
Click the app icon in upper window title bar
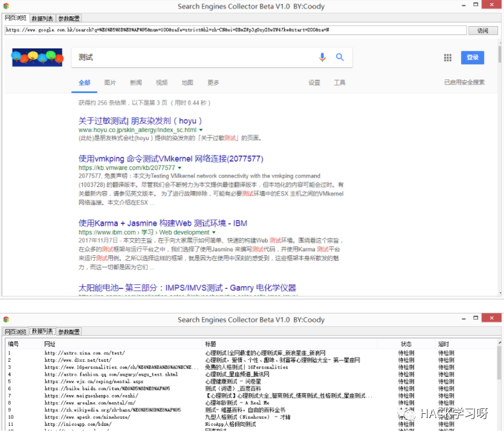(6, 6)
